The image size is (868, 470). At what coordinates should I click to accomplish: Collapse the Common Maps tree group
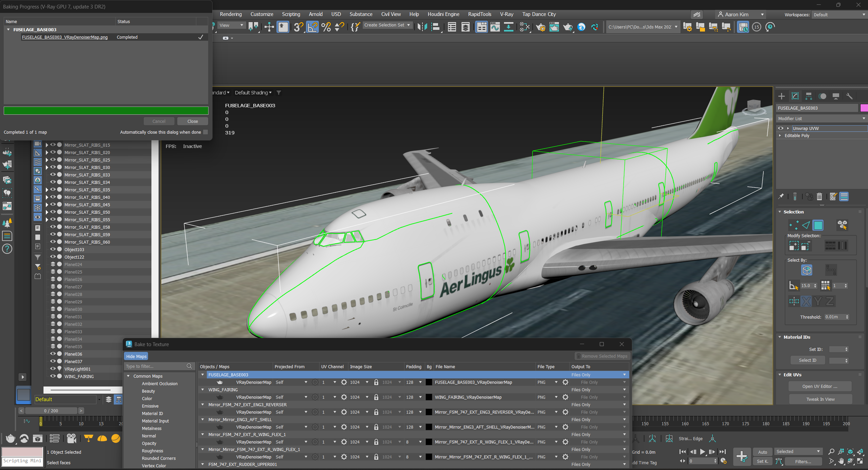pos(128,376)
